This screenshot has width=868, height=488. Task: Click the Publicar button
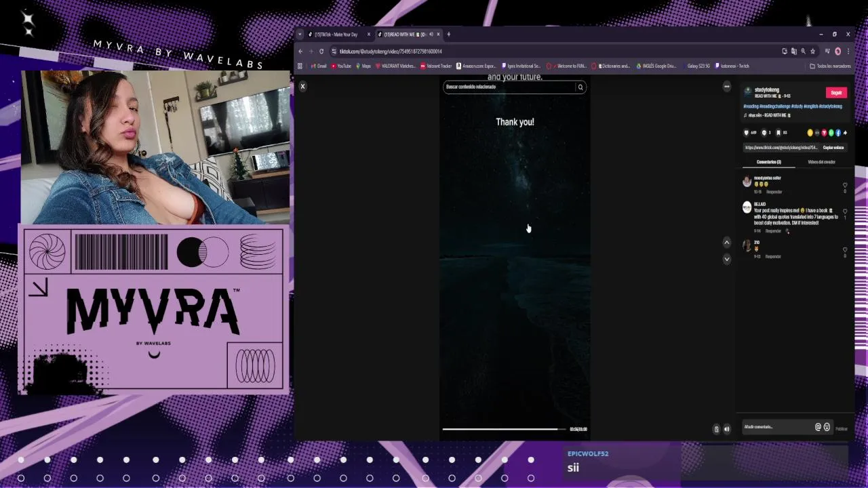tap(842, 428)
